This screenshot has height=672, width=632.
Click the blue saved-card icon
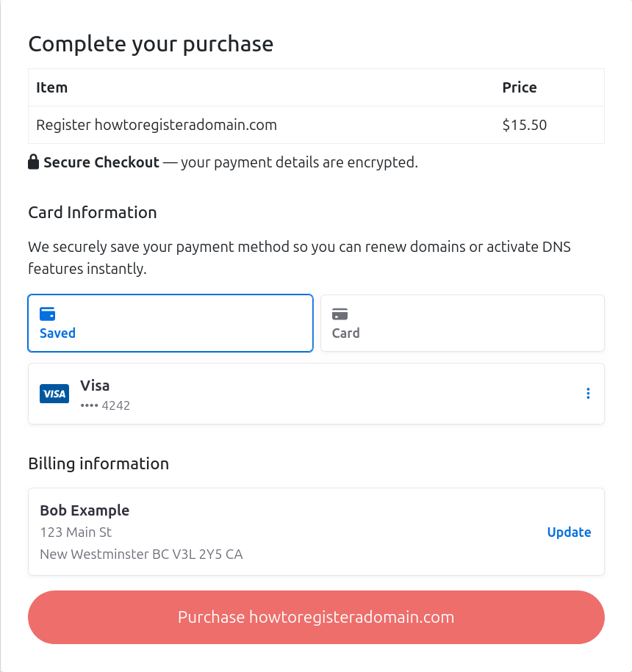click(x=48, y=313)
